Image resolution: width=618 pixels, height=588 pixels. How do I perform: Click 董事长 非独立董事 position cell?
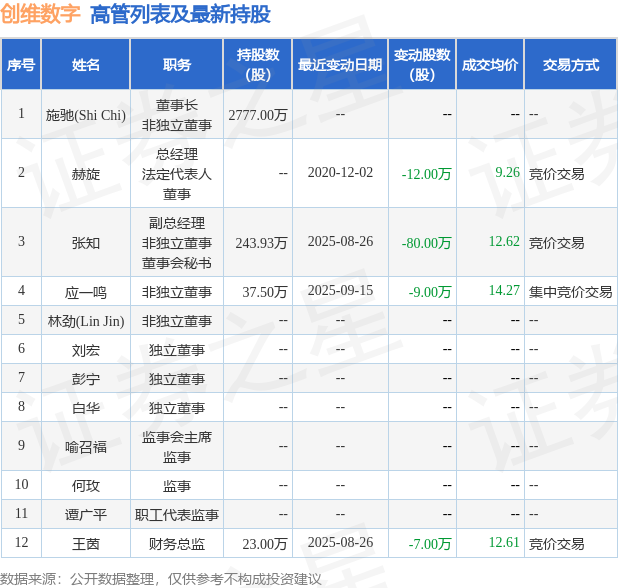pyautogui.click(x=177, y=115)
